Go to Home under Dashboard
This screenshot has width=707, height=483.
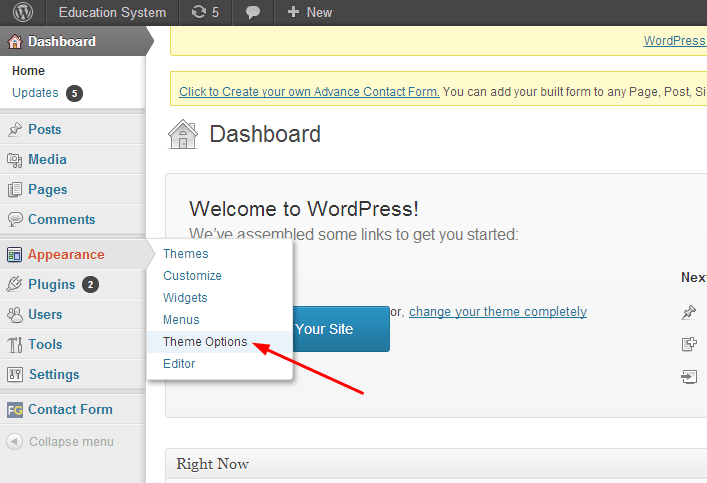28,71
